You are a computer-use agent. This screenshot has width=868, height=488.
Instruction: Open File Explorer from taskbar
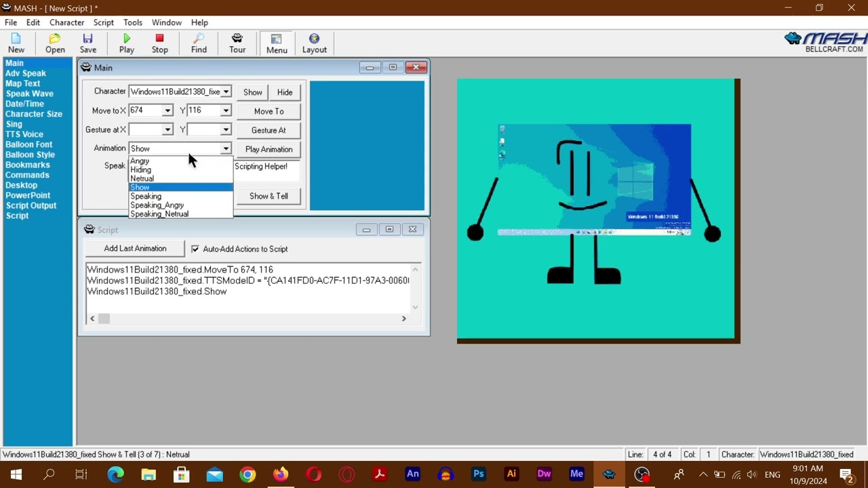[148, 474]
